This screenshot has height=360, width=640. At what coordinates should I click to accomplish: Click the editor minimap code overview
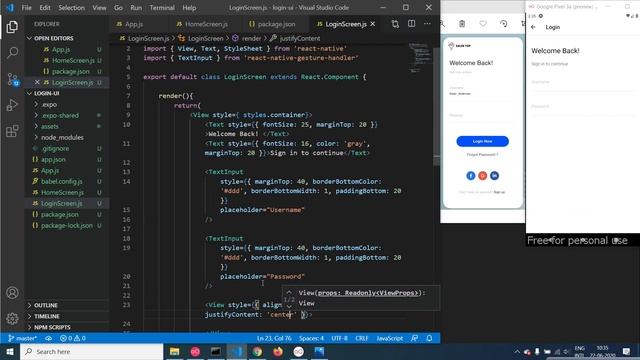point(420,58)
